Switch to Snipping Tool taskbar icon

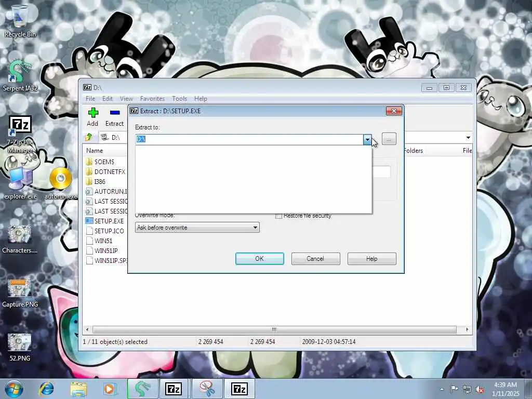207,389
